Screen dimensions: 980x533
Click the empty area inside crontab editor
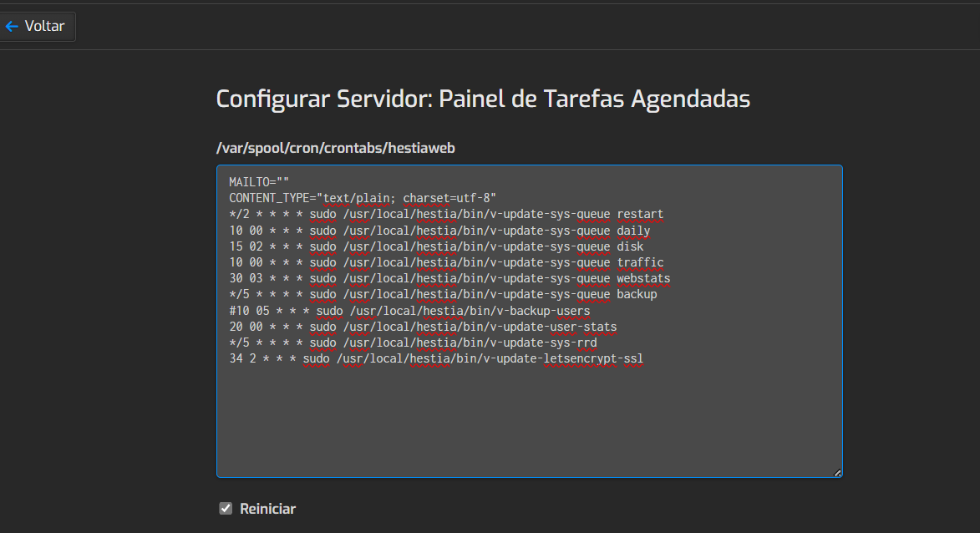(x=530, y=422)
